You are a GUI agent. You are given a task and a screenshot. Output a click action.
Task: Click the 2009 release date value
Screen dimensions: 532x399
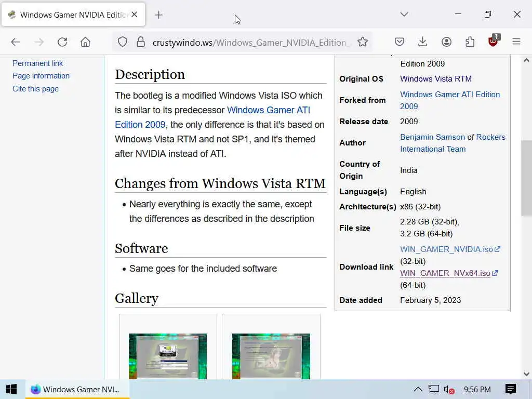pos(409,122)
